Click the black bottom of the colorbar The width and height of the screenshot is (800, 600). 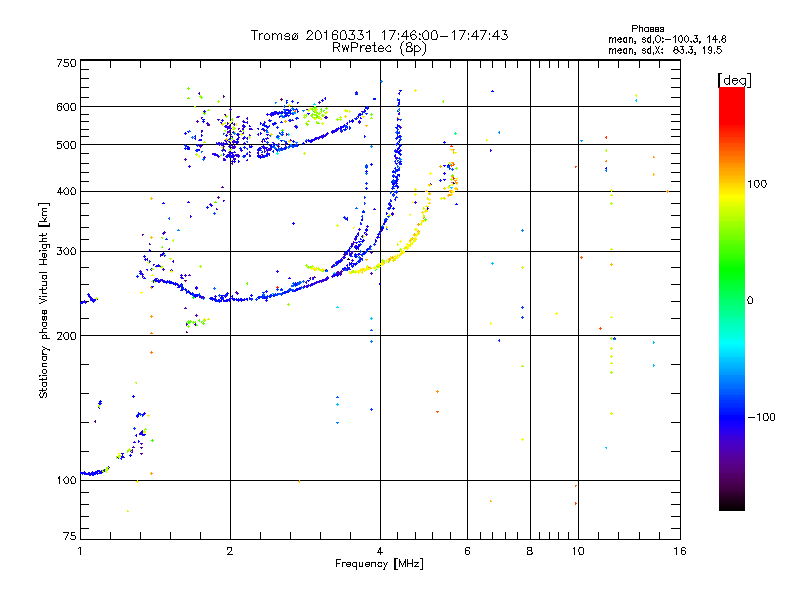pyautogui.click(x=732, y=503)
